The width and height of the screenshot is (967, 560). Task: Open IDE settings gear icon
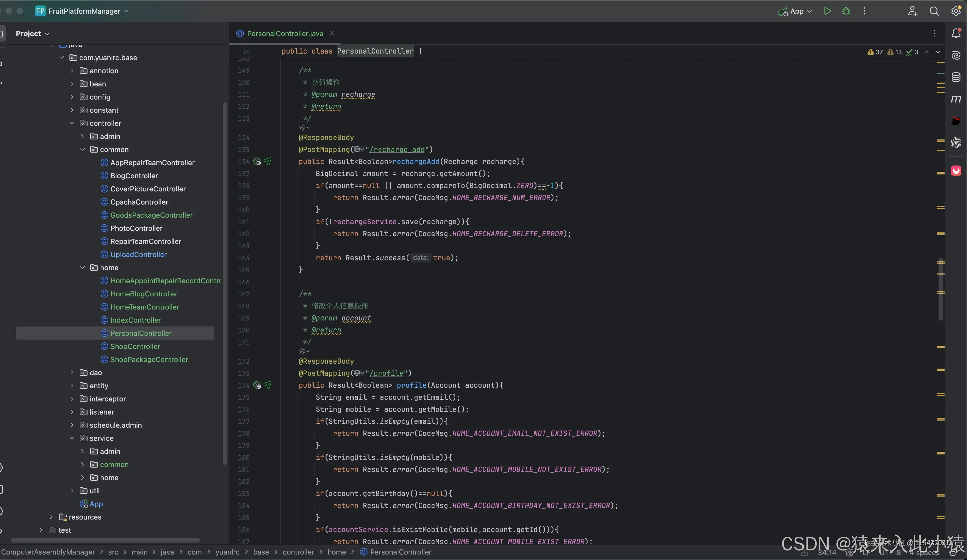(956, 11)
